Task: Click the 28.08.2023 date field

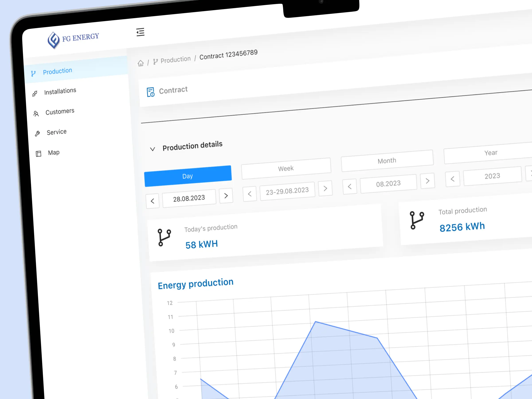Action: pyautogui.click(x=189, y=198)
